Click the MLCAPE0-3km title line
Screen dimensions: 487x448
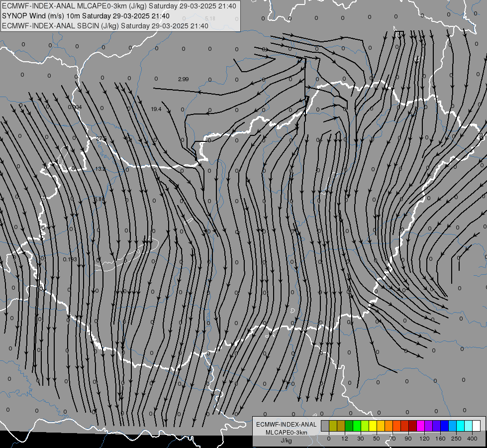coord(119,6)
